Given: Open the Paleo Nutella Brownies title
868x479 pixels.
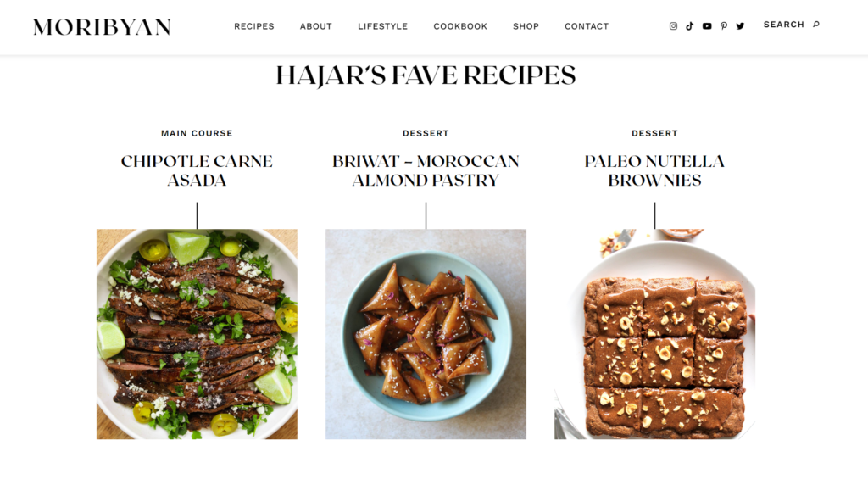Looking at the screenshot, I should [x=655, y=170].
